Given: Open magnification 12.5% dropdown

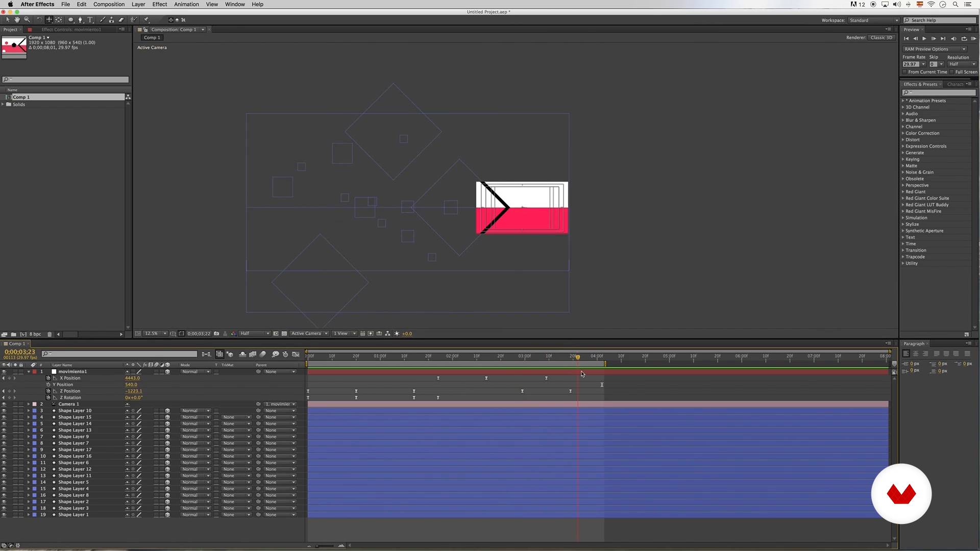Looking at the screenshot, I should coord(155,334).
